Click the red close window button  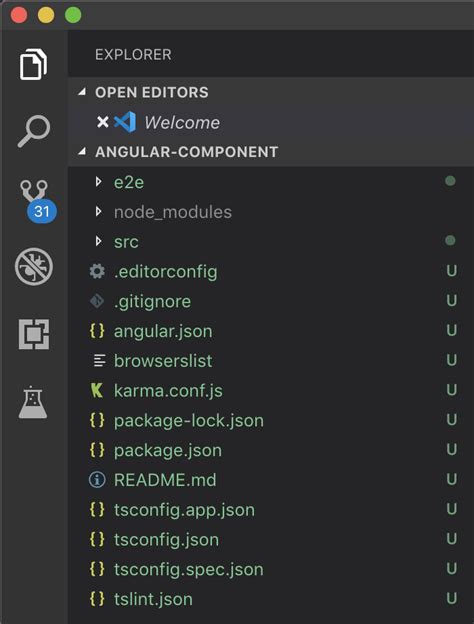[19, 15]
